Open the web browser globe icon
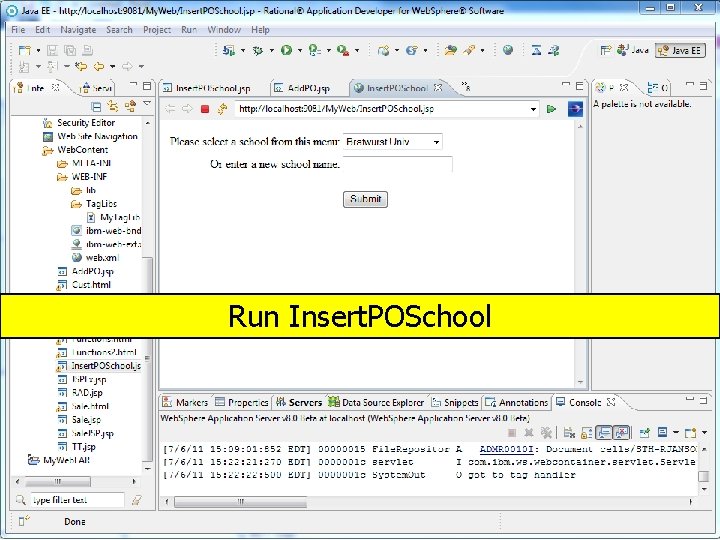720x540 pixels. [508, 50]
